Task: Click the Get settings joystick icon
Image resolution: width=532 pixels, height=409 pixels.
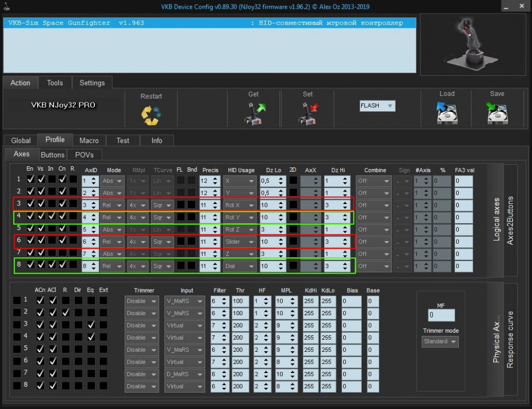Action: tap(254, 114)
